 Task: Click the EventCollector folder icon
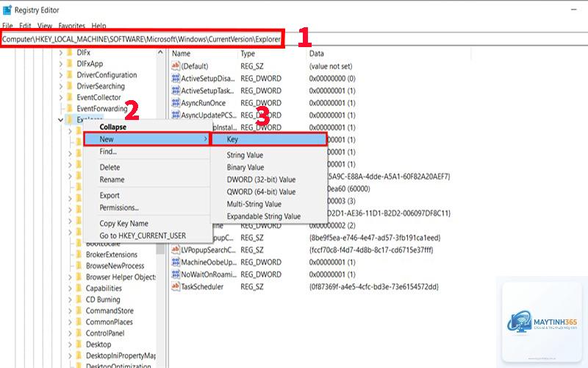click(70, 98)
